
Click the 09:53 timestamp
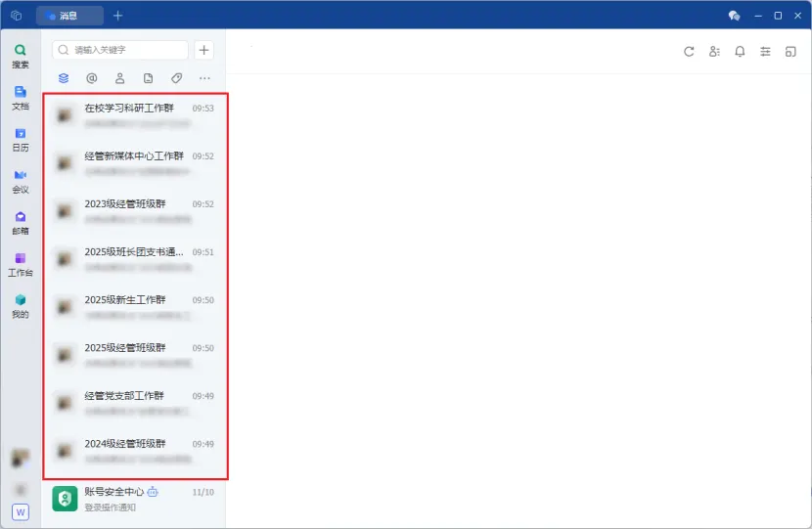tap(203, 109)
